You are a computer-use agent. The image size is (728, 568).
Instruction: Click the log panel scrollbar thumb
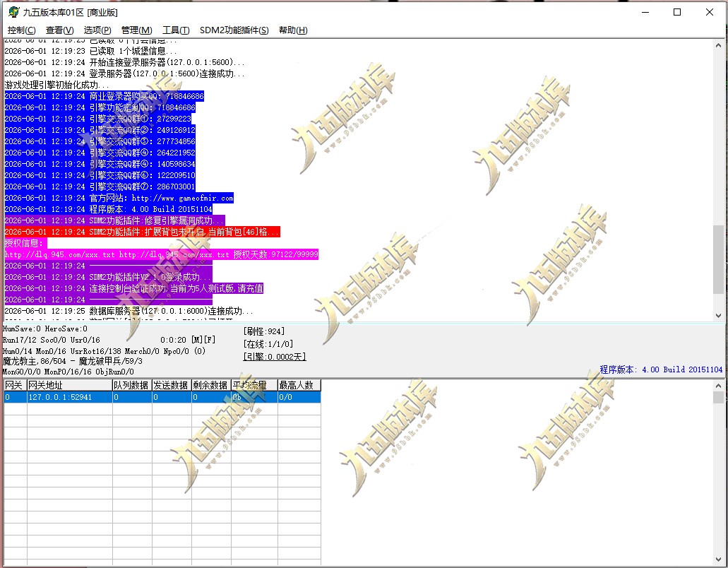tap(718, 259)
